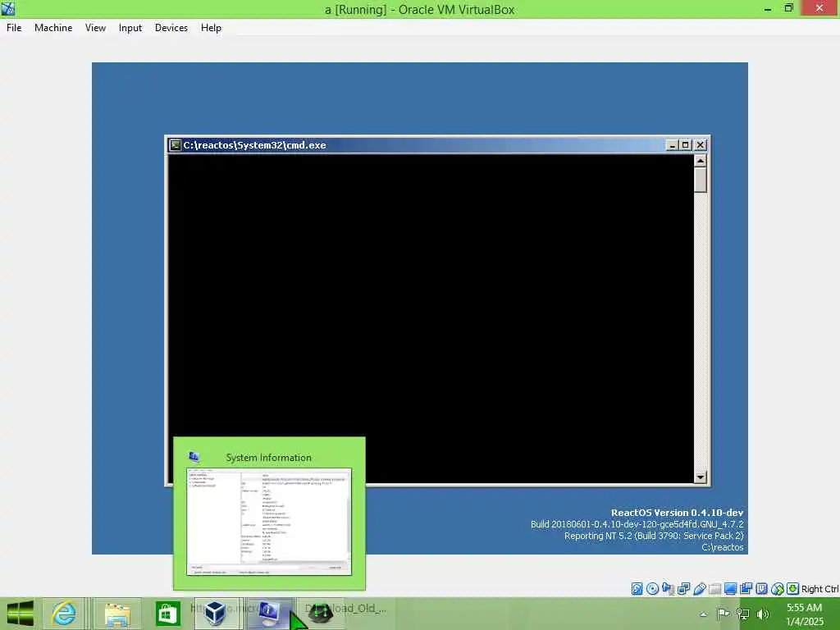Click the cmd.exe scrollbar up arrow
The width and height of the screenshot is (840, 630).
pos(701,161)
